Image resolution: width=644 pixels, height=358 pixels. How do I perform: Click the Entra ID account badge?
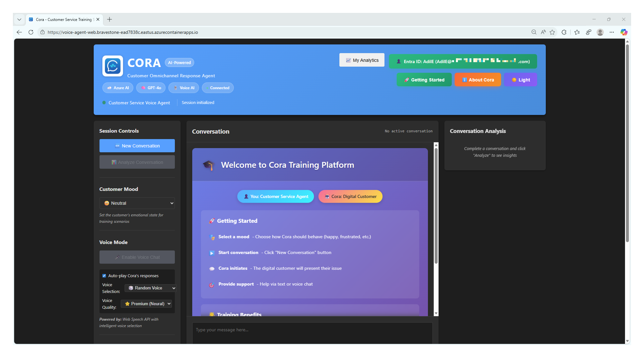coord(463,61)
